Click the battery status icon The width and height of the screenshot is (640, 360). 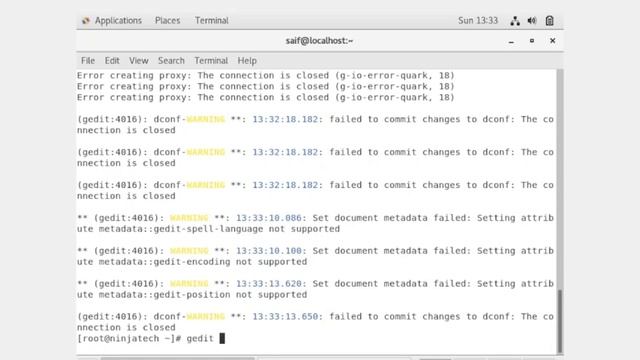pyautogui.click(x=549, y=21)
